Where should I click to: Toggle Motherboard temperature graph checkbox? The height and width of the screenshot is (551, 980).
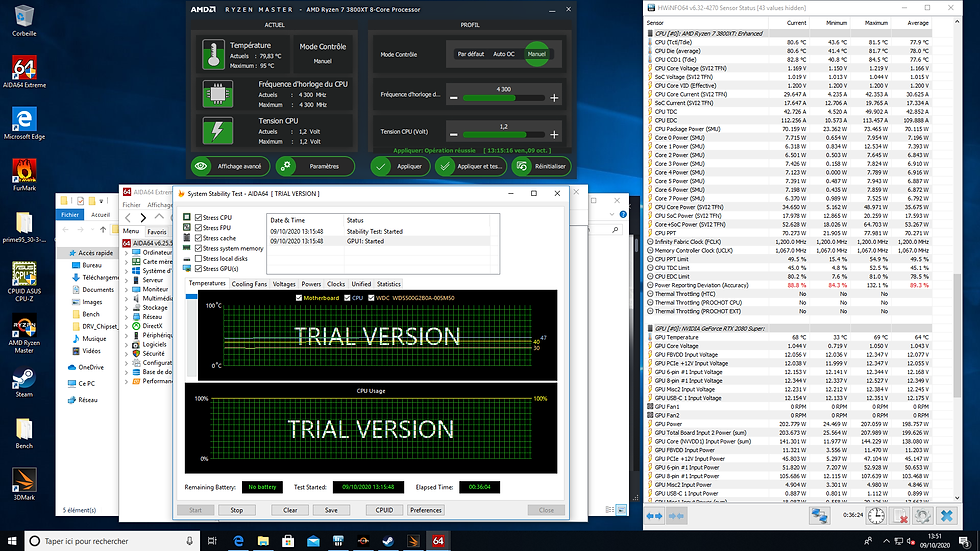tap(298, 298)
